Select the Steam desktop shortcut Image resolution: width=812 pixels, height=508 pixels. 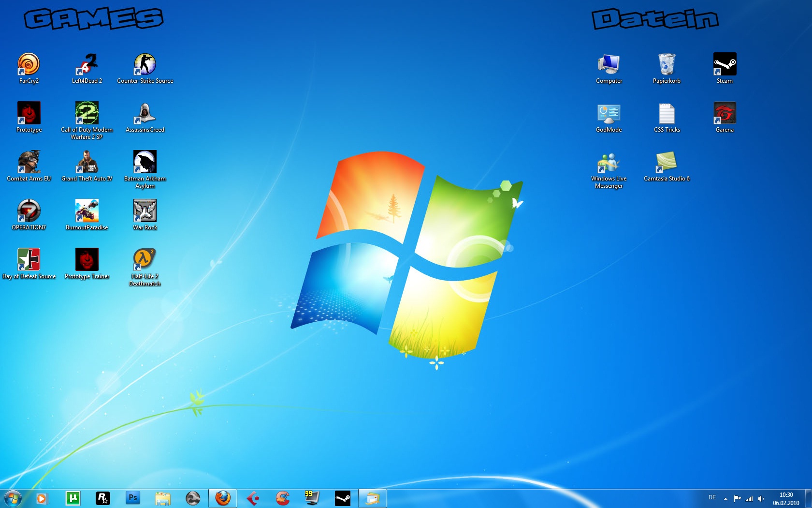(725, 68)
